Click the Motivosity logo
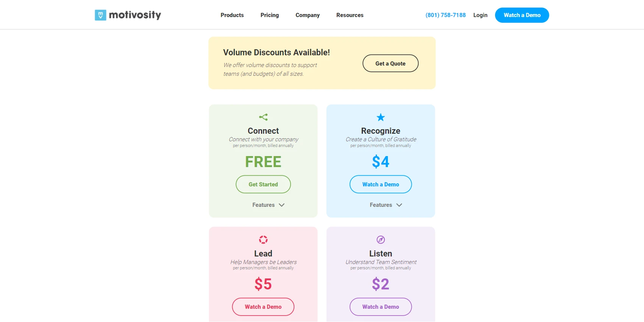The height and width of the screenshot is (322, 644). [128, 15]
